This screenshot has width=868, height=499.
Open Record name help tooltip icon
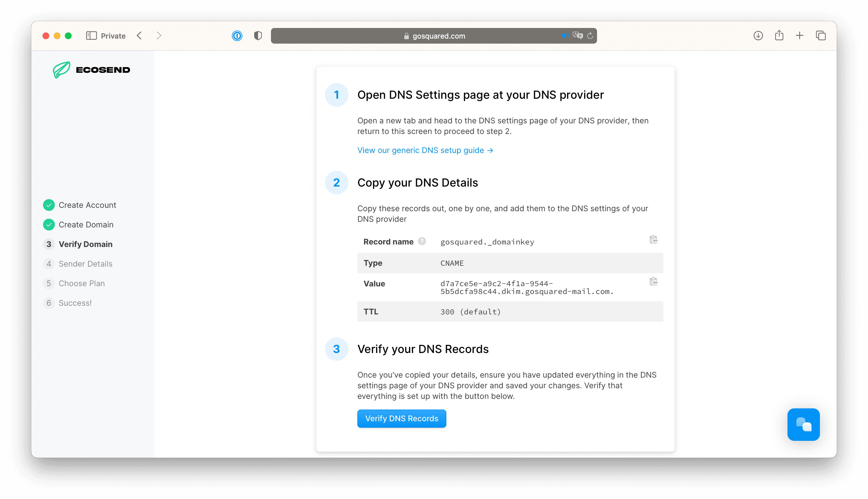point(422,241)
